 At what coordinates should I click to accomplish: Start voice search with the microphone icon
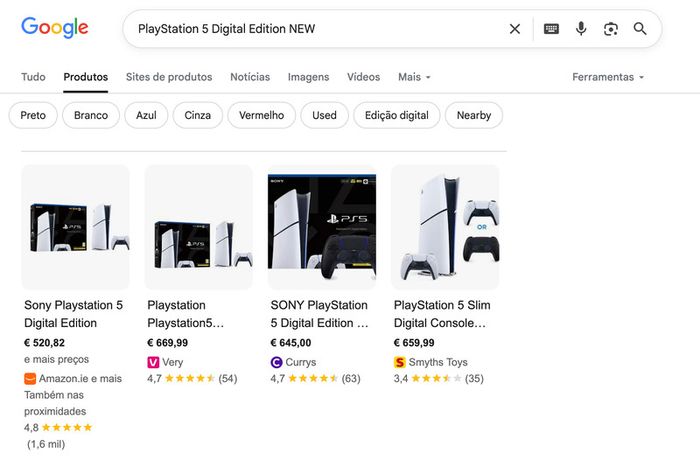pos(581,29)
